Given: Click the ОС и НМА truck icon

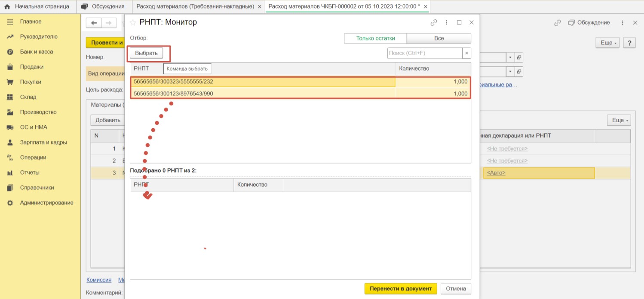Looking at the screenshot, I should click(10, 127).
